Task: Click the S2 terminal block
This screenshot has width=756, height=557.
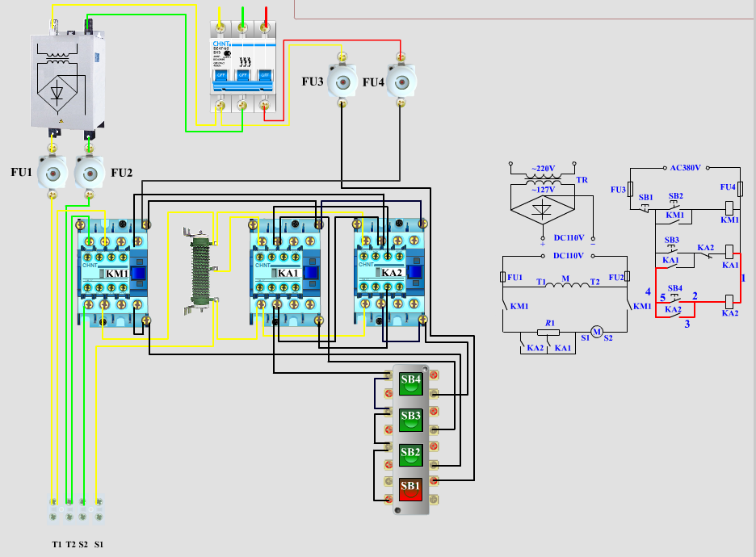Action: [83, 510]
